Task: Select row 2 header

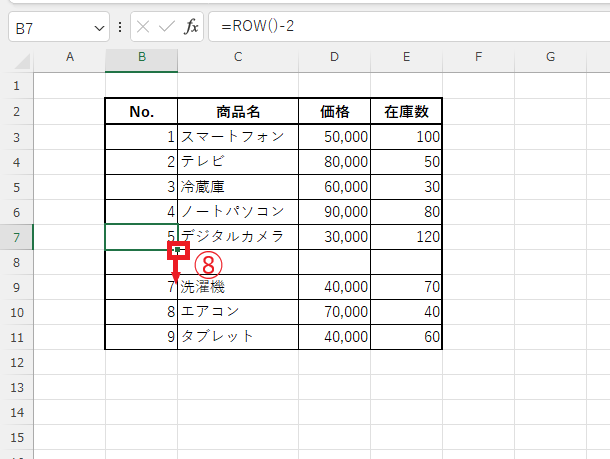Action: pyautogui.click(x=17, y=112)
